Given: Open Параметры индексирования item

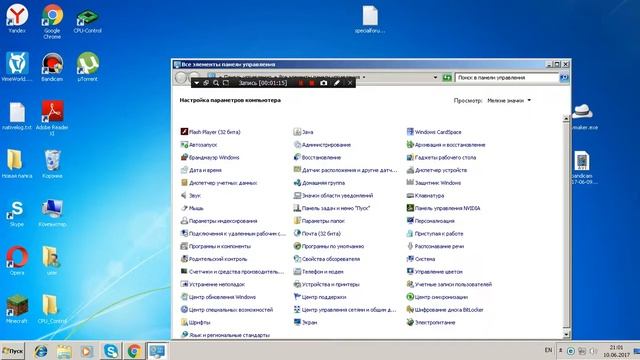Looking at the screenshot, I should click(219, 221).
